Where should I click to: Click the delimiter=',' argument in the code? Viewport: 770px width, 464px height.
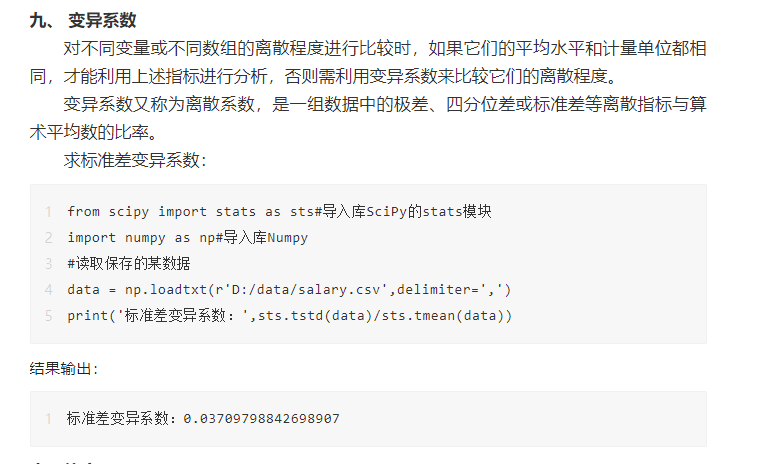point(450,290)
